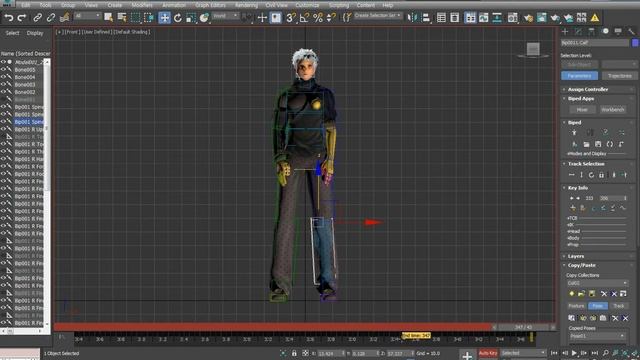
Task: Open Modify tab in command panel
Action: (578, 31)
